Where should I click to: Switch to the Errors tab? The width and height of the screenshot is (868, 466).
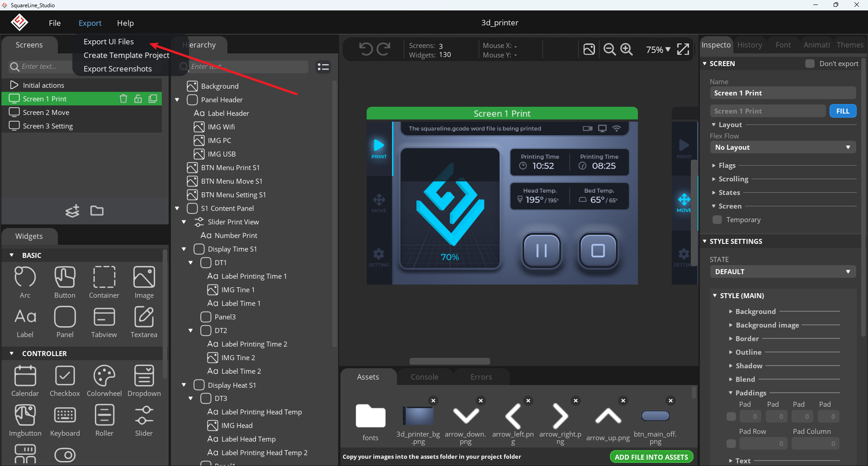(481, 377)
